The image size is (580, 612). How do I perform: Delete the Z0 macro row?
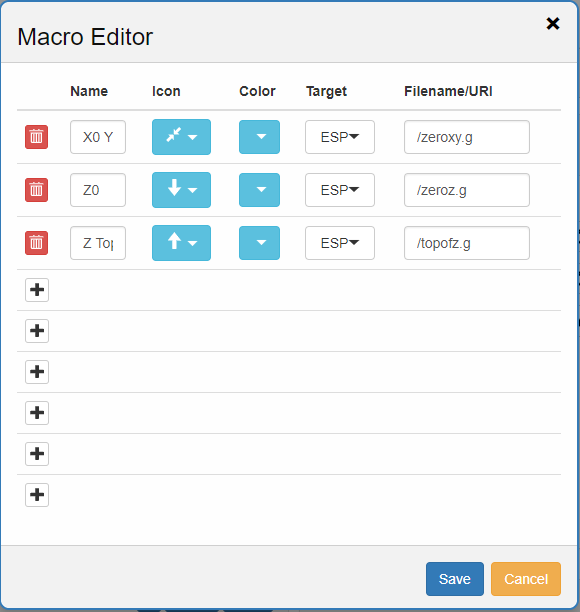(x=37, y=190)
